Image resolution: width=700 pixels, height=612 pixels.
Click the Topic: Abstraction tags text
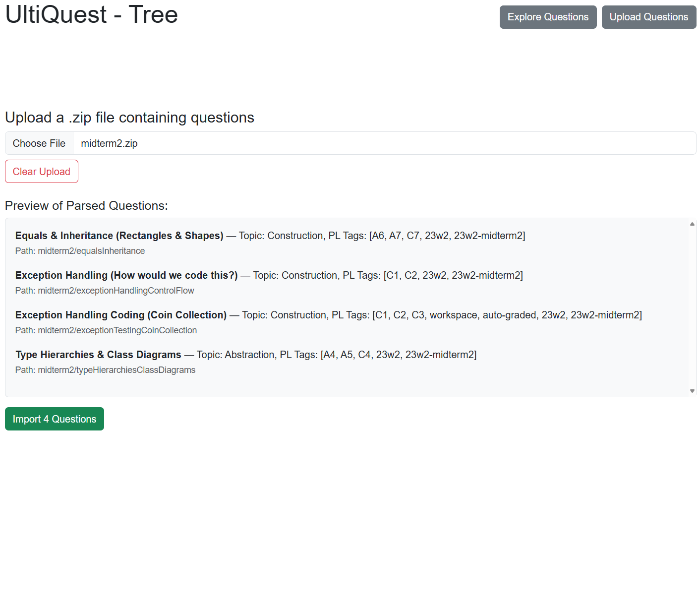(336, 355)
